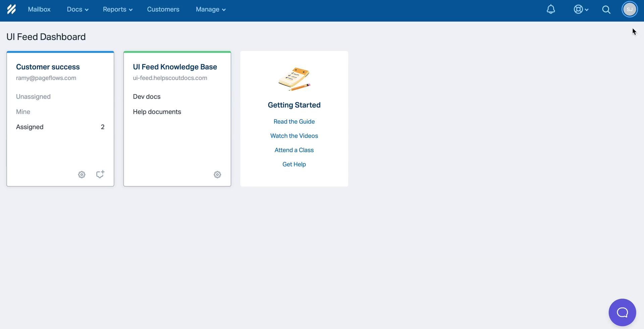Open the Assigned folder
Viewport: 644px width, 329px height.
point(30,127)
